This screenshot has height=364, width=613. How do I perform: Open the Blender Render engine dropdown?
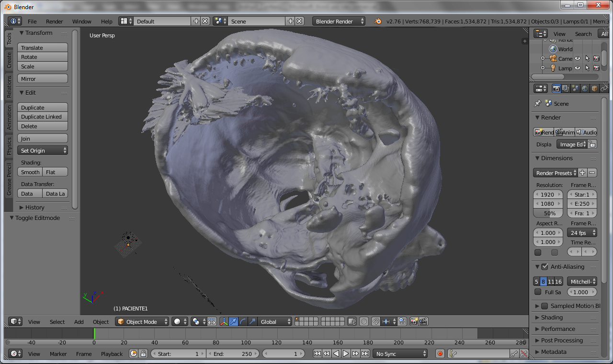tap(339, 21)
